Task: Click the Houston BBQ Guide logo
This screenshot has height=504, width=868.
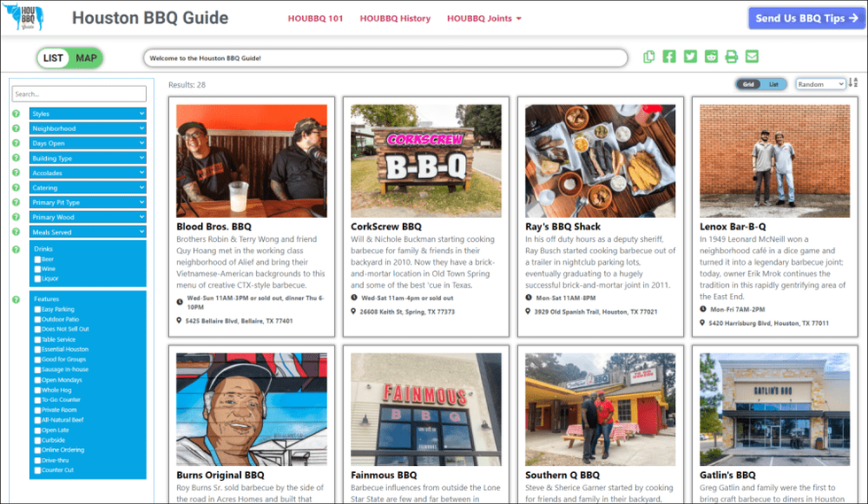Action: coord(24,17)
